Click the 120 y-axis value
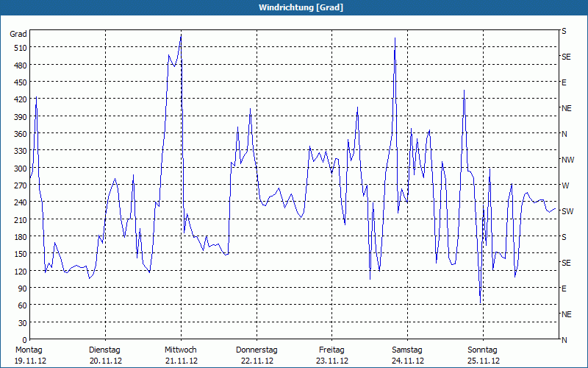This screenshot has height=368, width=588. point(21,271)
